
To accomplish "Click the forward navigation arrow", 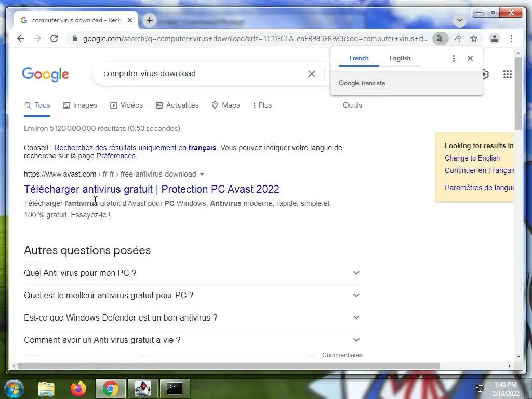I will pos(37,38).
